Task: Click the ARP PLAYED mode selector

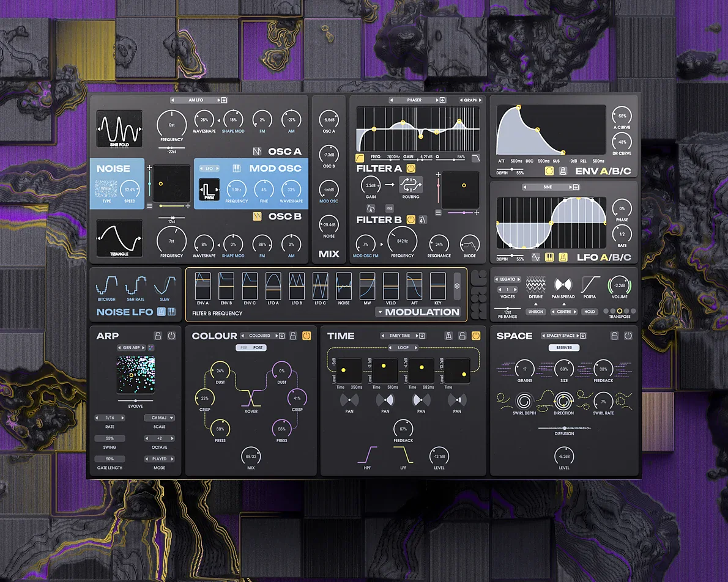Action: coord(159,459)
